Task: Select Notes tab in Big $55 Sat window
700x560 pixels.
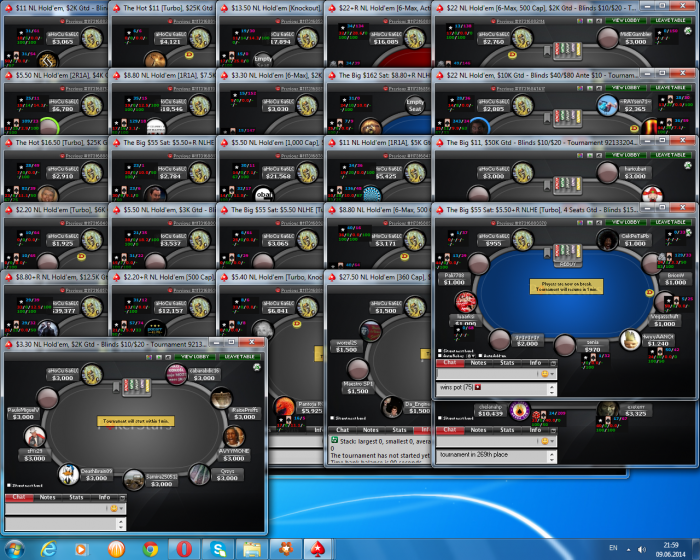Action: pos(478,363)
